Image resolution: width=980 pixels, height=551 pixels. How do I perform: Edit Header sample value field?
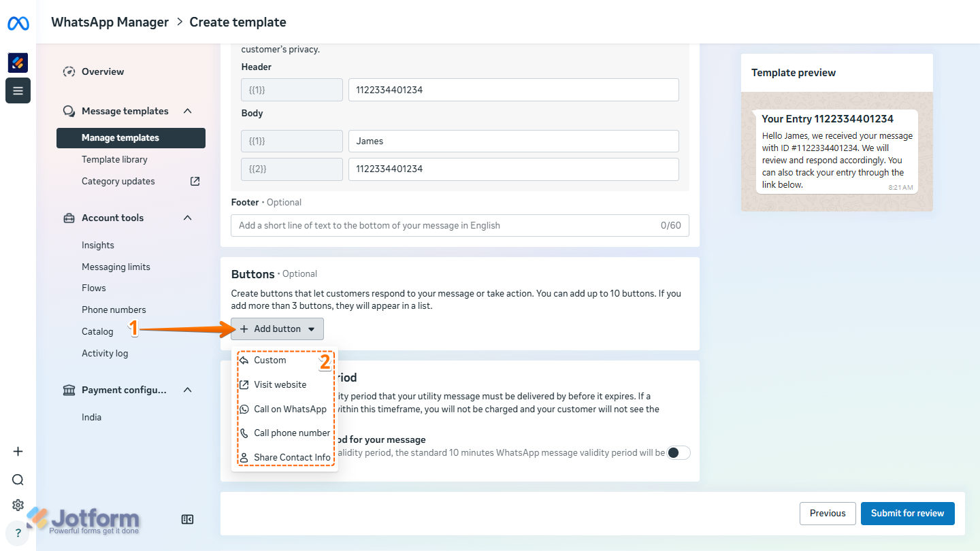click(x=514, y=90)
